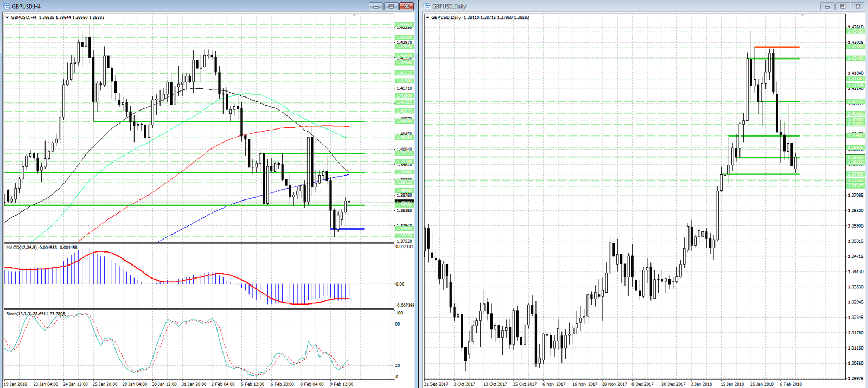Click the 0.012141 value on MACD scale
Image resolution: width=868 pixels, height=388 pixels.
(405, 247)
